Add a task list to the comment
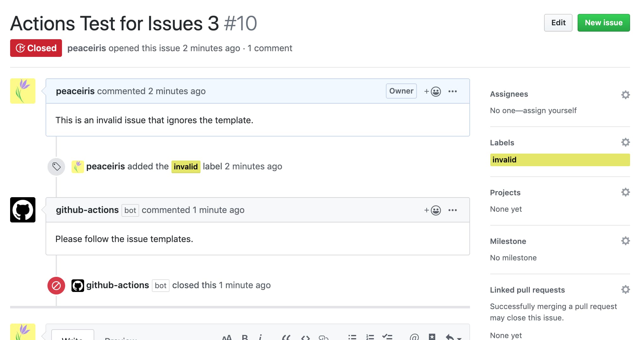644x340 pixels. pos(387,337)
